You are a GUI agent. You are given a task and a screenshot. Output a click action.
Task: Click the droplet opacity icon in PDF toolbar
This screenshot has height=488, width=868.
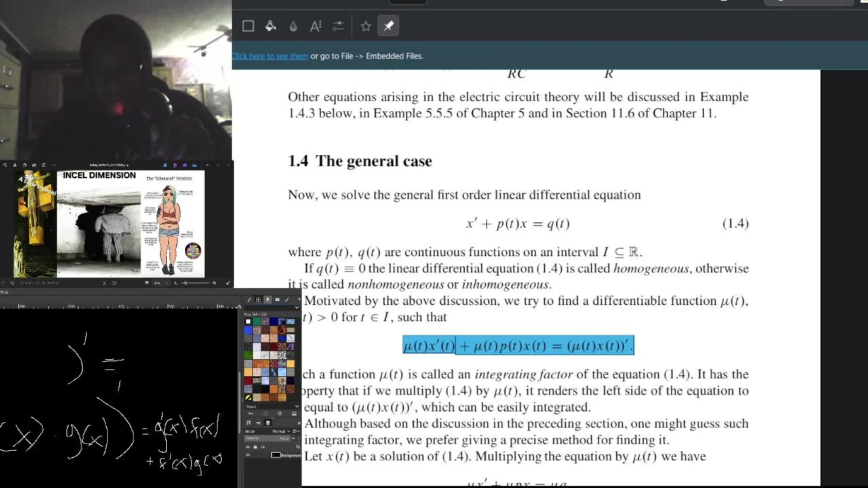pyautogui.click(x=293, y=26)
